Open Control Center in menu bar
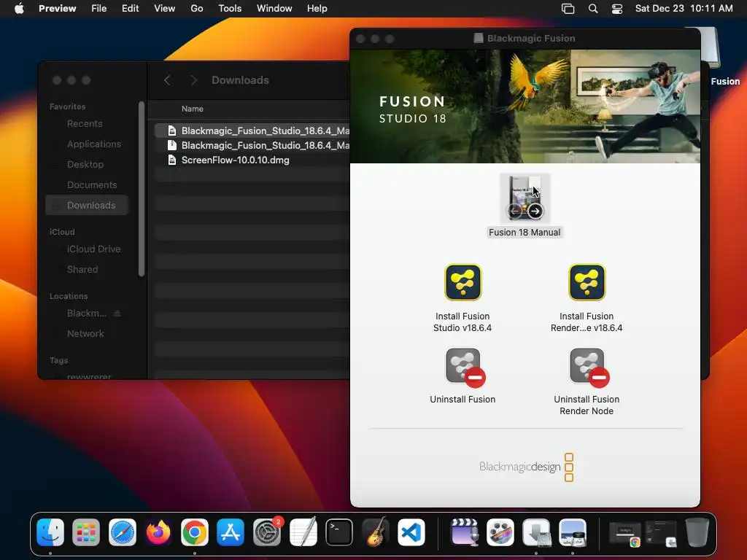747x560 pixels. (617, 9)
